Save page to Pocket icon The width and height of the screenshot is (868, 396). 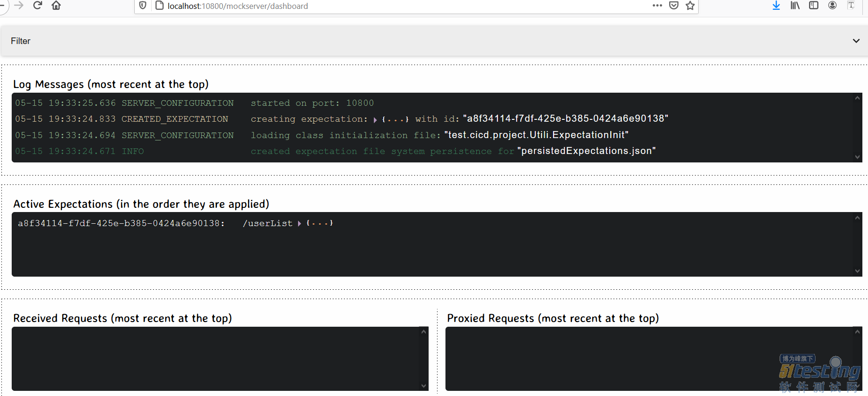[x=674, y=6]
